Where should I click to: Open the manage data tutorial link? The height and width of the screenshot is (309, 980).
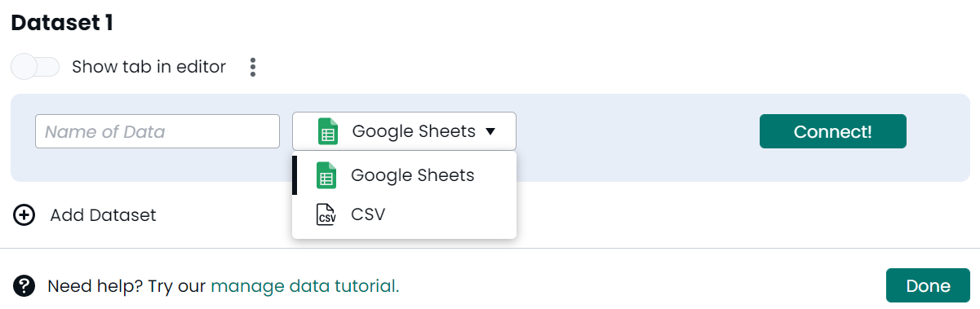[x=305, y=285]
